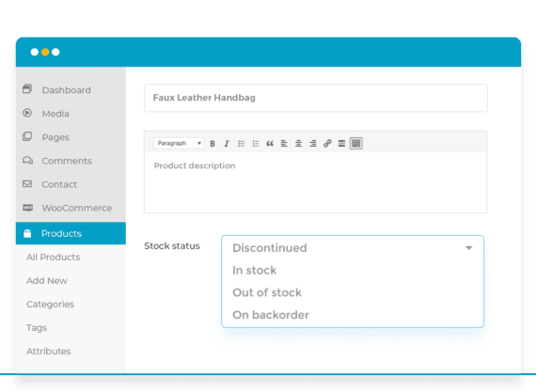Align text center
This screenshot has width=536, height=392.
298,144
